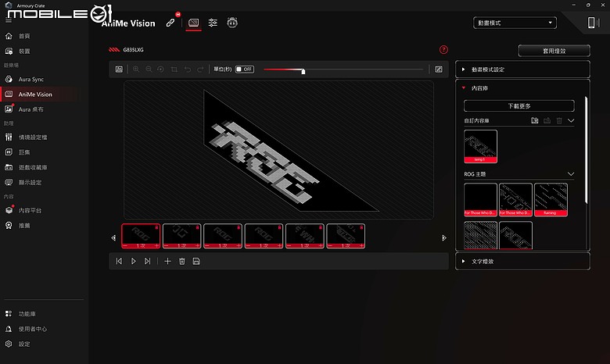The height and width of the screenshot is (364, 610).
Task: Click the trash icon below the frame timeline
Action: coord(181,262)
